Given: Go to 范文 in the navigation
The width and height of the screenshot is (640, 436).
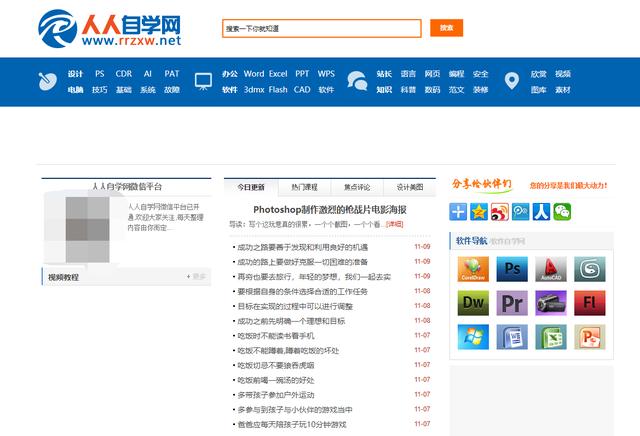Looking at the screenshot, I should 456,90.
